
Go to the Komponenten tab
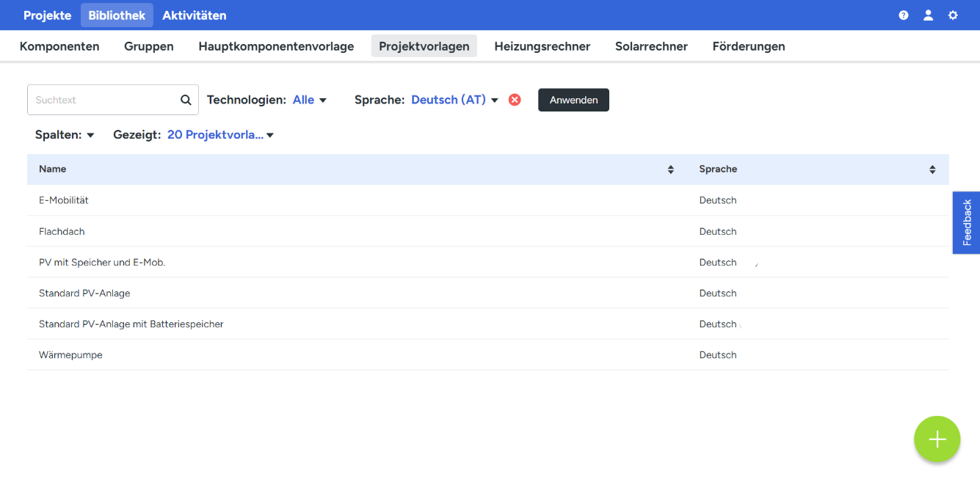(59, 46)
